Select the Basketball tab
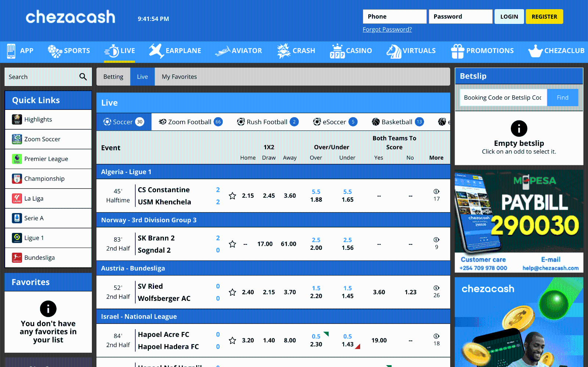 pos(398,122)
